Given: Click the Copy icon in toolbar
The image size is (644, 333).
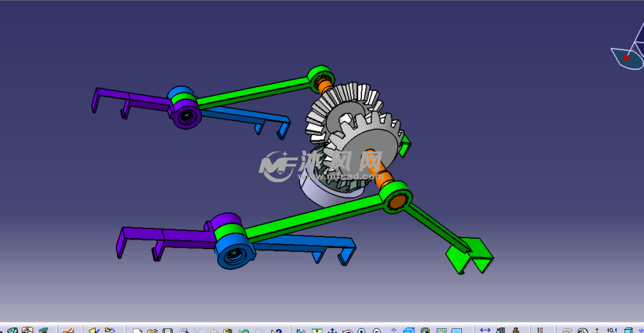Looking at the screenshot, I should [x=213, y=331].
